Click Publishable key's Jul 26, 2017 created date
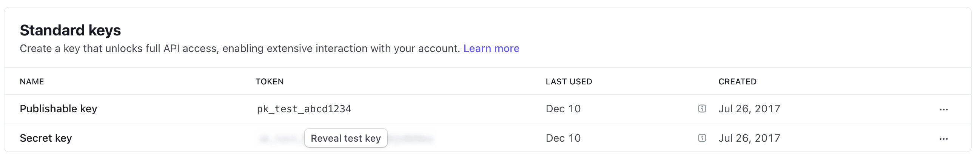The image size is (980, 159). click(x=749, y=109)
